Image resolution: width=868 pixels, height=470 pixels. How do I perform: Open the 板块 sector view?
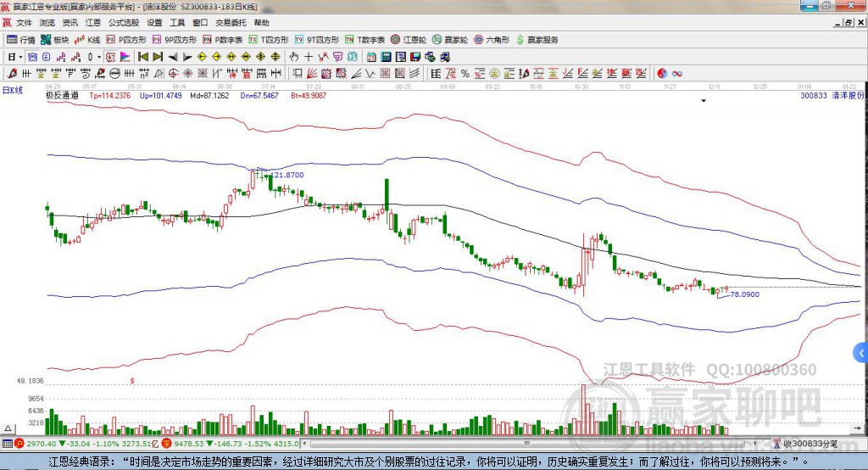click(x=55, y=40)
